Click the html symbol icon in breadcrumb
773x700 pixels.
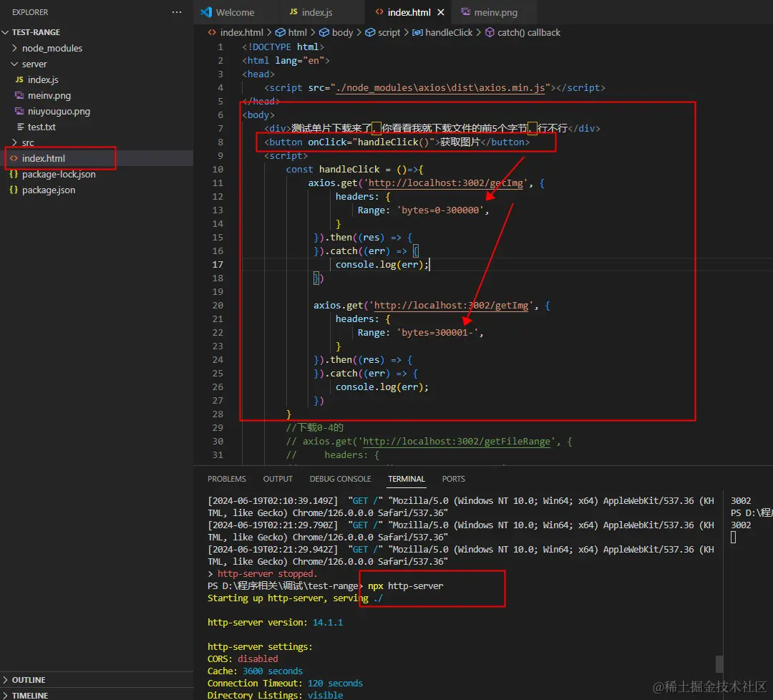280,32
